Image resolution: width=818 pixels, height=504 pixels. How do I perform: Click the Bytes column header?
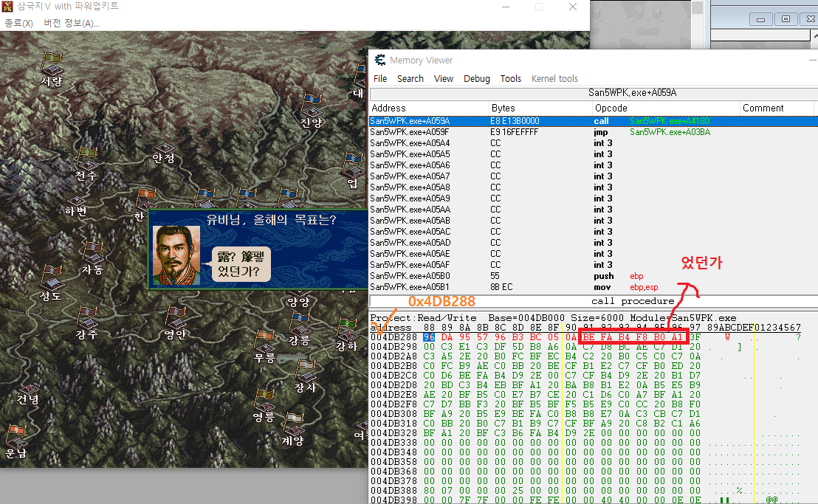point(541,108)
